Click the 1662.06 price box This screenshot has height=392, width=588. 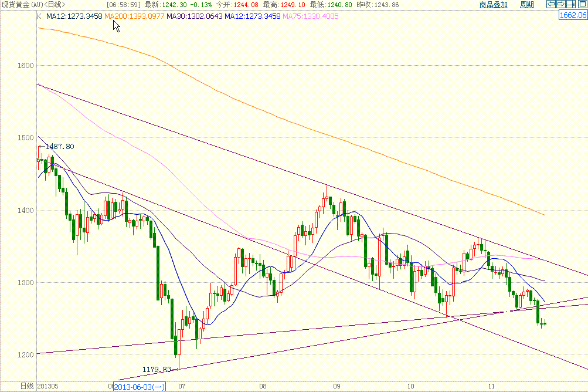[573, 15]
